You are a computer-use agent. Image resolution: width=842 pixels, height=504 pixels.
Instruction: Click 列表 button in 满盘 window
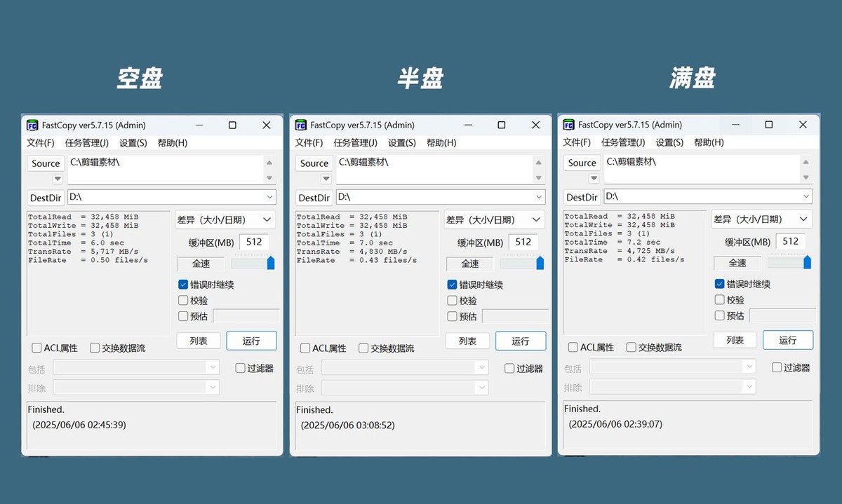click(735, 340)
